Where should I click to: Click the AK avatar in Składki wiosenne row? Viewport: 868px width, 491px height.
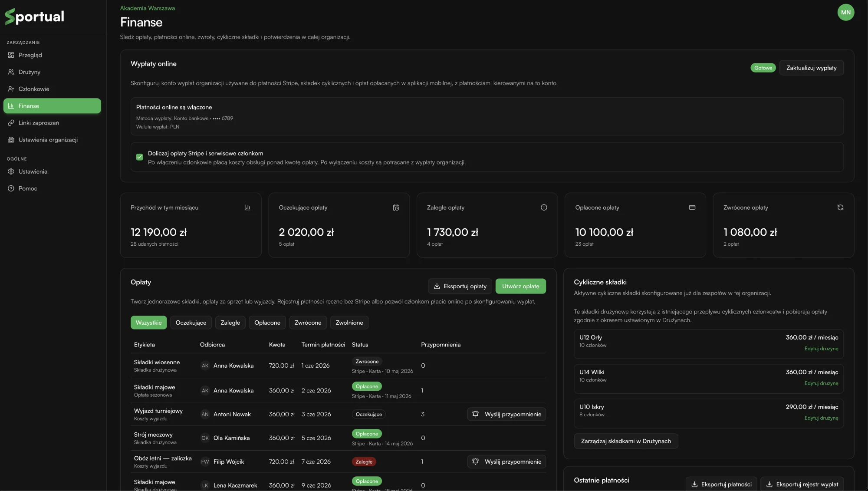205,366
